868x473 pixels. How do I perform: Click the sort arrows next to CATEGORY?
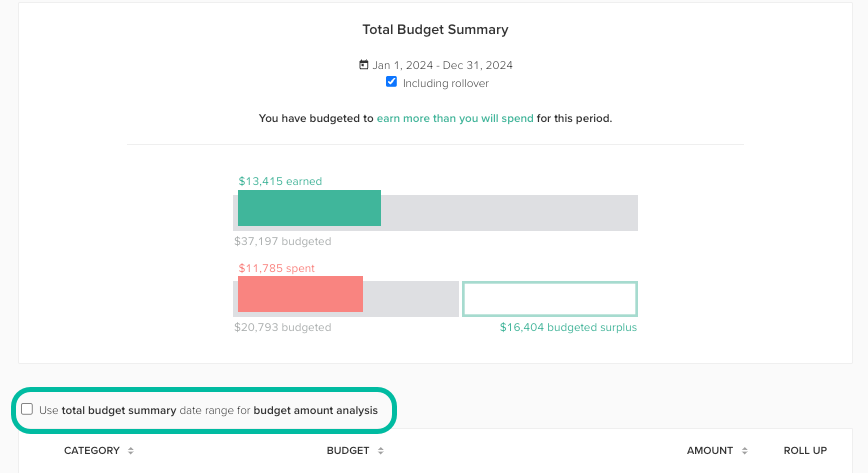[x=130, y=451]
